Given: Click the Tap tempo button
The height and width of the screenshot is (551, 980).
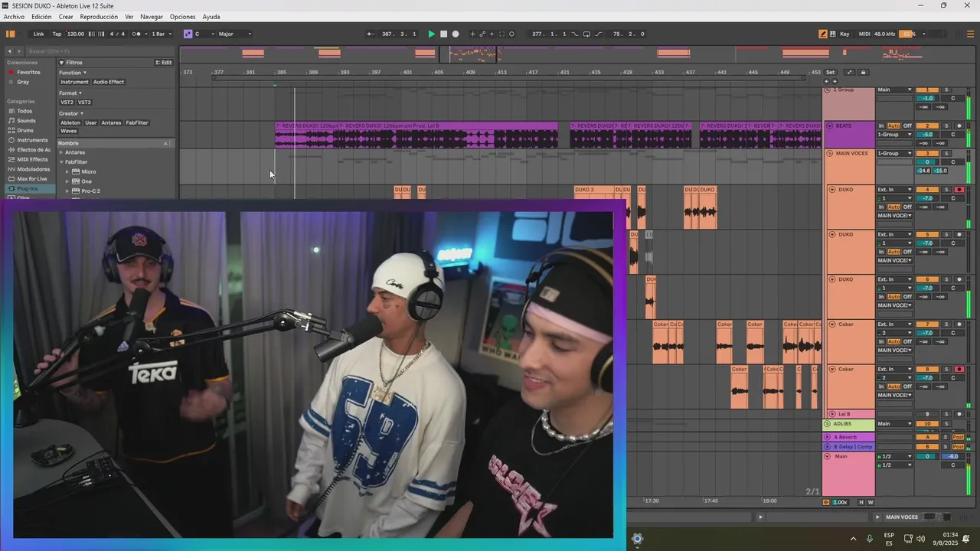Looking at the screenshot, I should pyautogui.click(x=57, y=34).
